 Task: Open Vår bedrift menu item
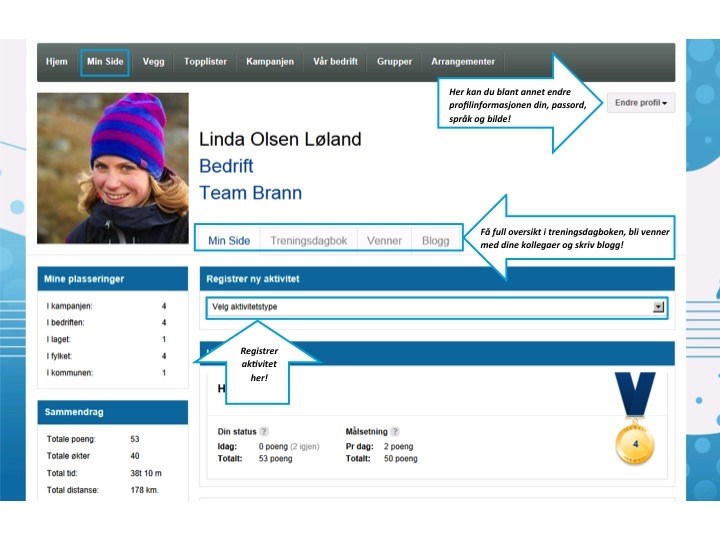point(335,62)
